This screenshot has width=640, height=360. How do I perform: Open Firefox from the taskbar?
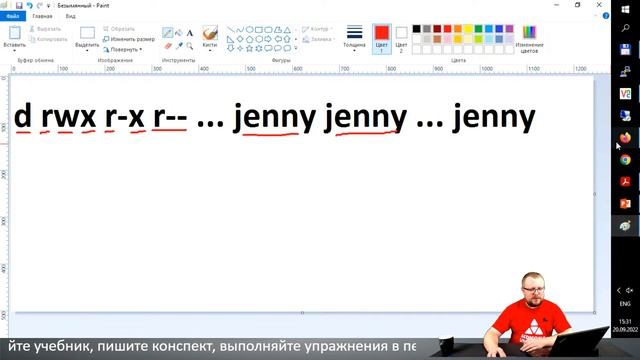pos(625,138)
